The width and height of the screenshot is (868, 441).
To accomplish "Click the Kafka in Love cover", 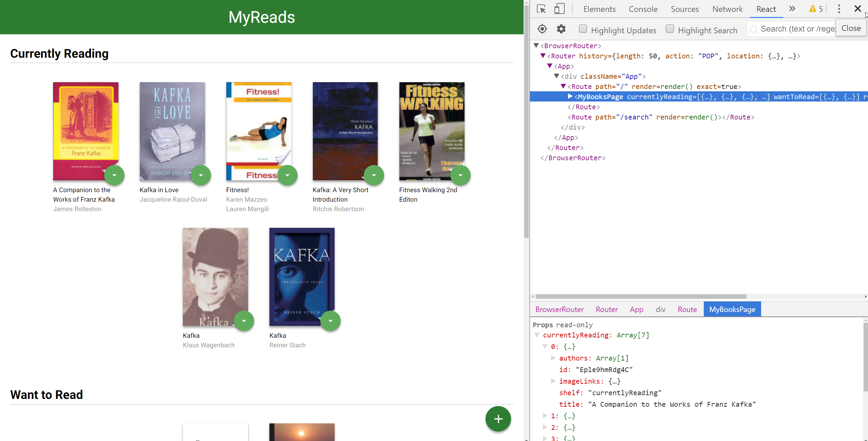I will [172, 131].
